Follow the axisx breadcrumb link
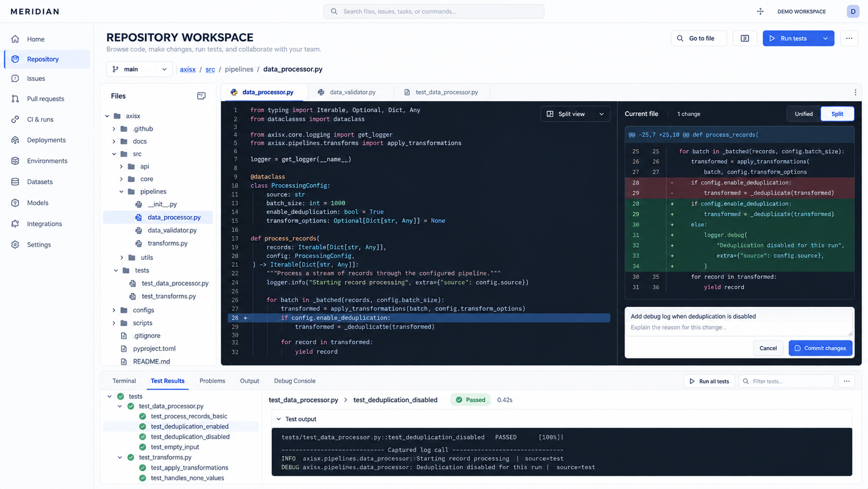The width and height of the screenshot is (868, 489). pyautogui.click(x=187, y=69)
